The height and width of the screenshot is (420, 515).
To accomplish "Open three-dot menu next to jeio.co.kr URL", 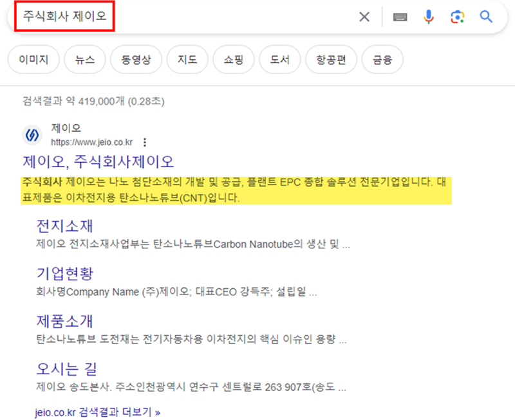I will (x=144, y=142).
